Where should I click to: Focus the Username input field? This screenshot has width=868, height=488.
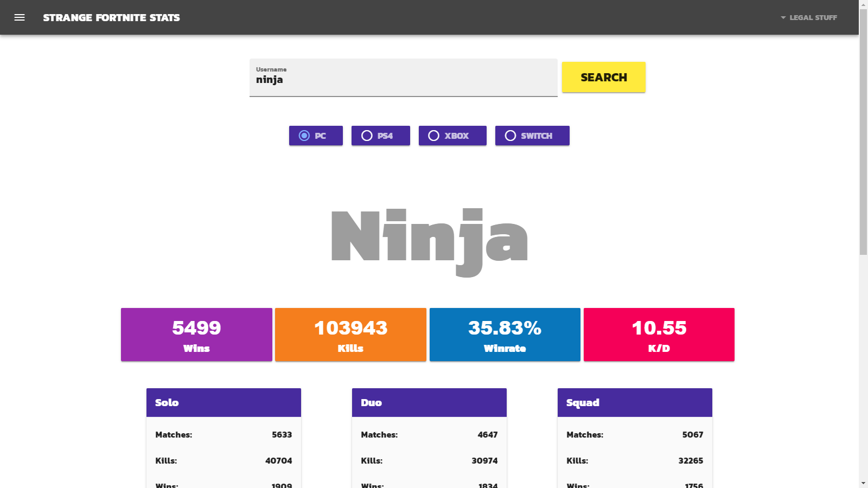tap(403, 78)
